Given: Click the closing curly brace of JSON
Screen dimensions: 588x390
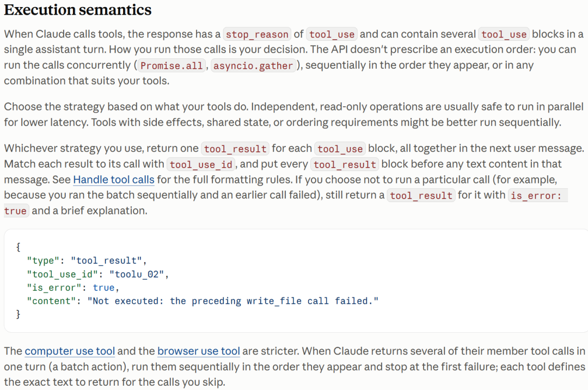Looking at the screenshot, I should 18,314.
